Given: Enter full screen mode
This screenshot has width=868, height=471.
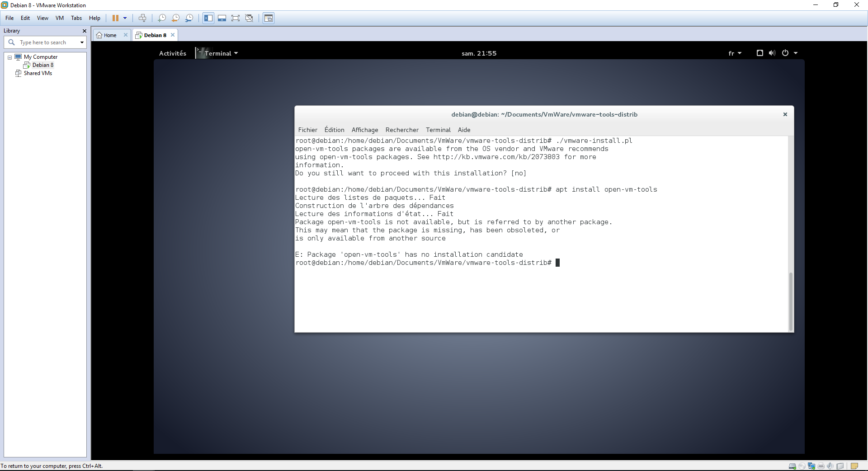Looking at the screenshot, I should pyautogui.click(x=236, y=18).
